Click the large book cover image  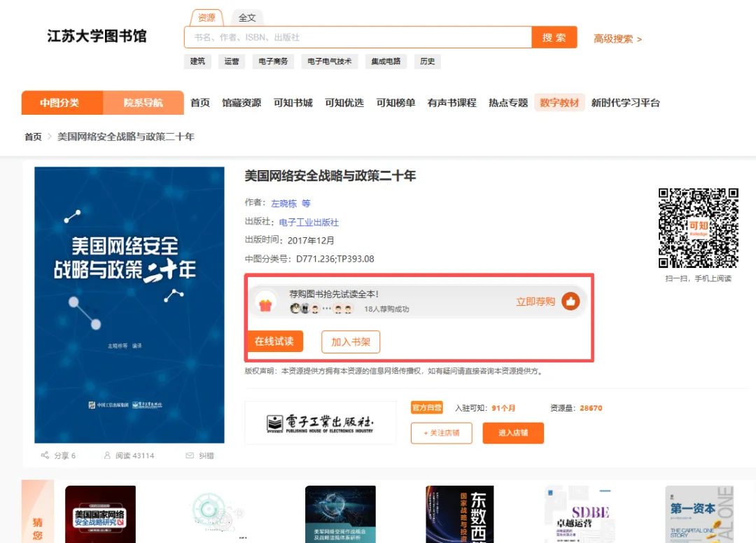(129, 305)
